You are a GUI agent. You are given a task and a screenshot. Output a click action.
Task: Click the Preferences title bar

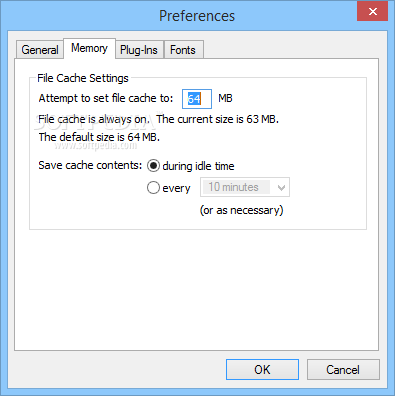tap(197, 16)
